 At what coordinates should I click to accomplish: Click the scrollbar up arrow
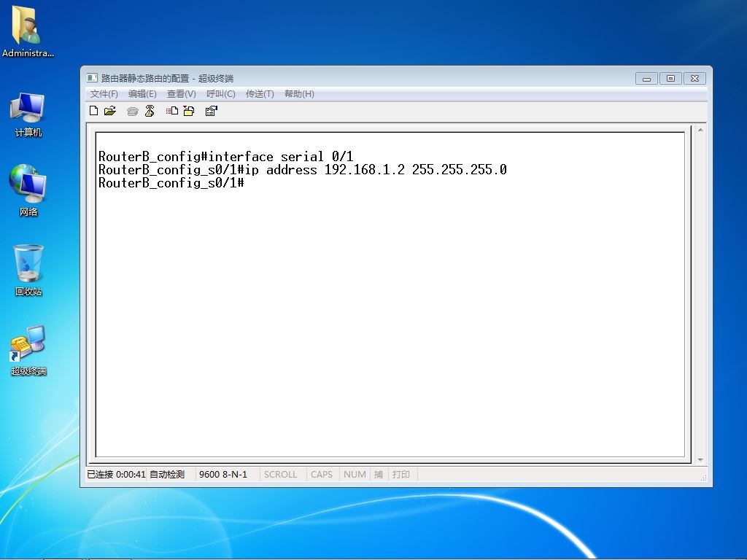coord(700,130)
